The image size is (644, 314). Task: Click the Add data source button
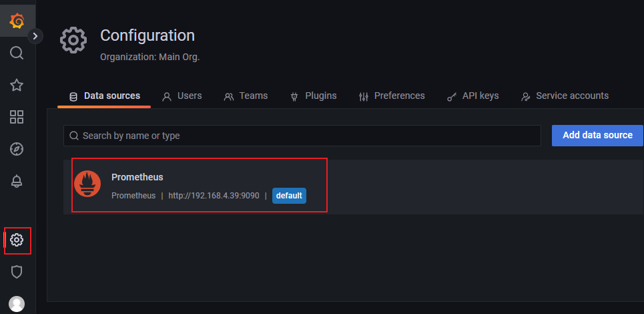[597, 136]
